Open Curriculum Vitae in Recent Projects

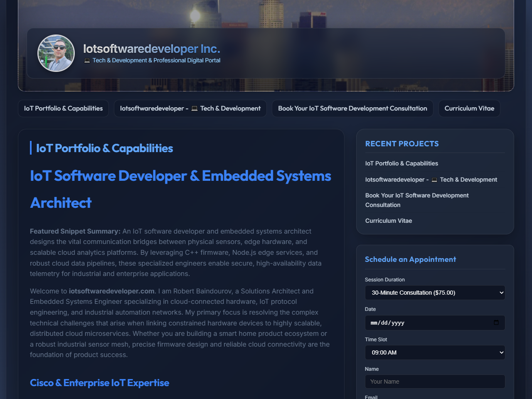[389, 221]
